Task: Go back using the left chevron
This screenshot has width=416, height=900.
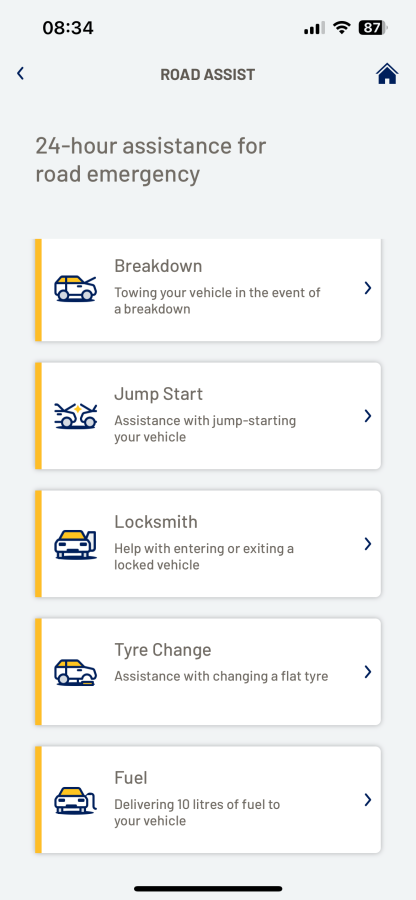Action: tap(21, 73)
